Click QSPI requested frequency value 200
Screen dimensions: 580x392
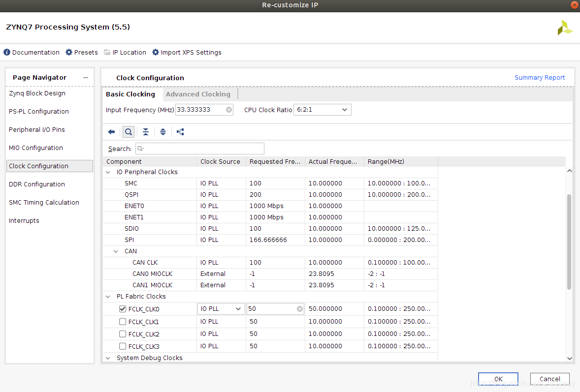[255, 195]
